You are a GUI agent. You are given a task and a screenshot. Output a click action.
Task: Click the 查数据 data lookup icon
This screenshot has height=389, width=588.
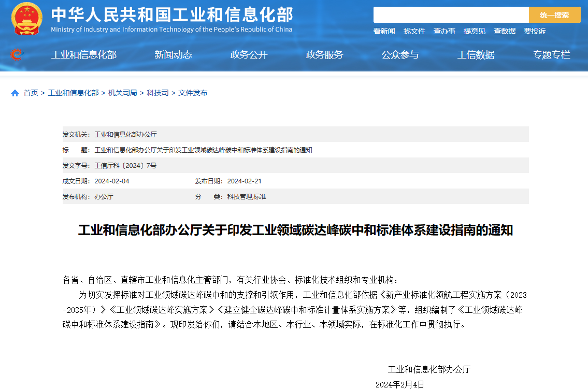(x=504, y=31)
